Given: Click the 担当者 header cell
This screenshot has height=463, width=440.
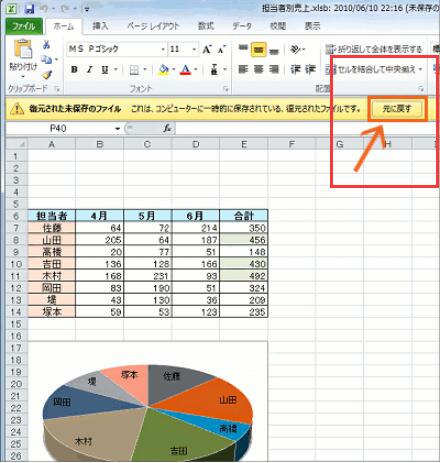Looking at the screenshot, I should 52,216.
